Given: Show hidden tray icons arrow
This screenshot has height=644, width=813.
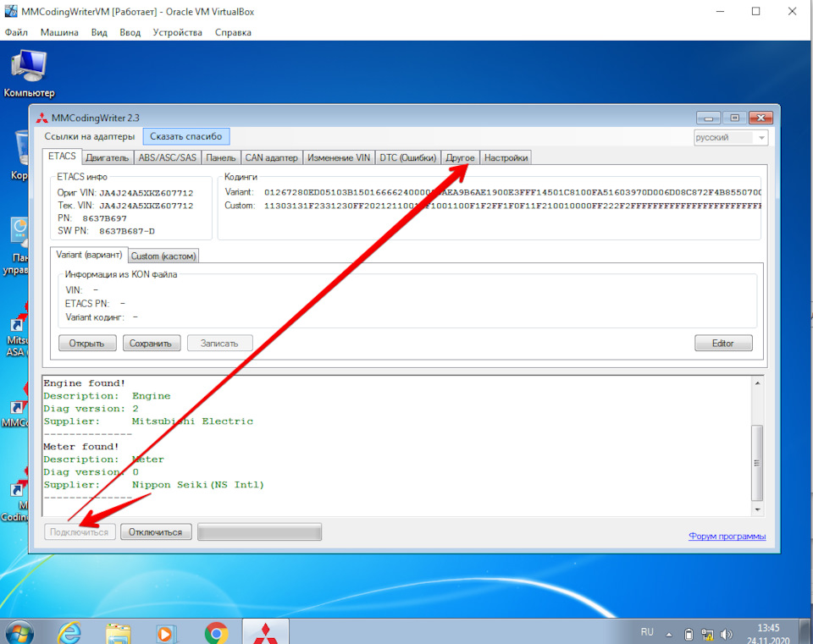Looking at the screenshot, I should click(669, 634).
